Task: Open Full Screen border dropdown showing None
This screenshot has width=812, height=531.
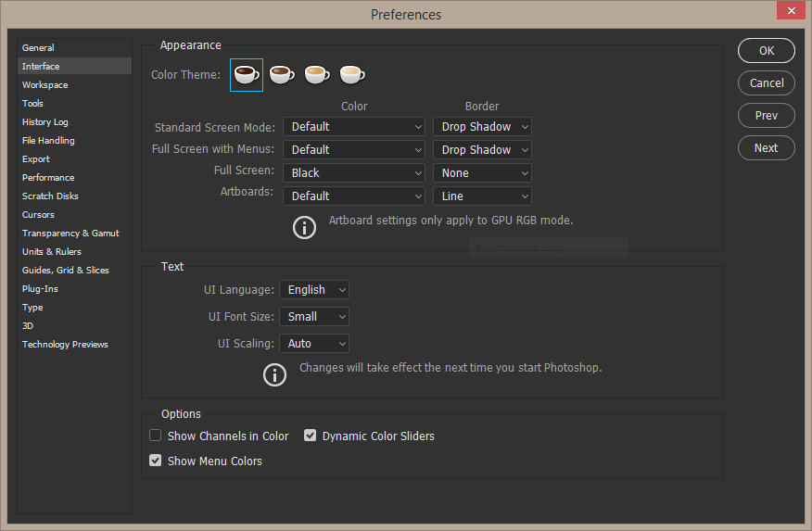Action: pos(482,173)
